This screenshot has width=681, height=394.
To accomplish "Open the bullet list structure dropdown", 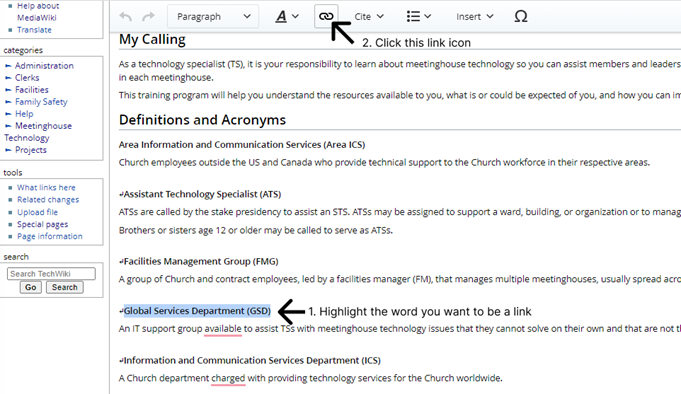I will 418,17.
